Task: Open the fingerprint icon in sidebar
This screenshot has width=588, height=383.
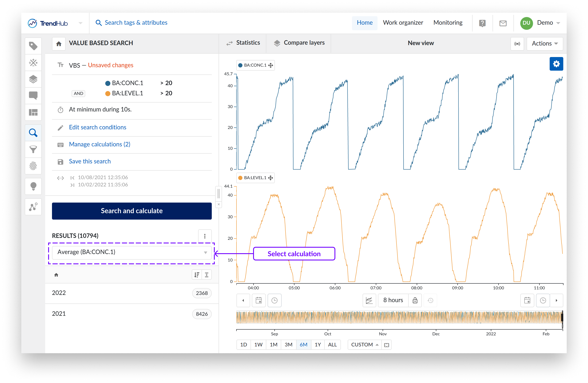Action: click(33, 166)
